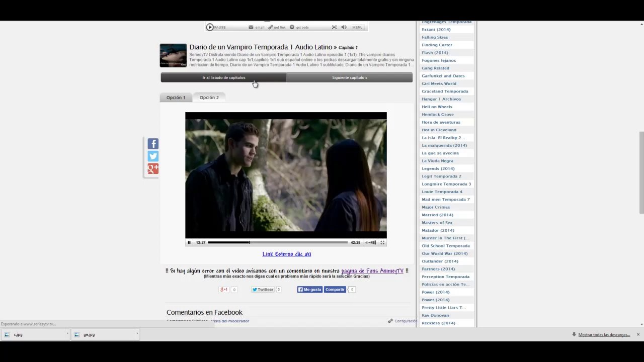Click the email icon in the top player bar

(x=251, y=27)
